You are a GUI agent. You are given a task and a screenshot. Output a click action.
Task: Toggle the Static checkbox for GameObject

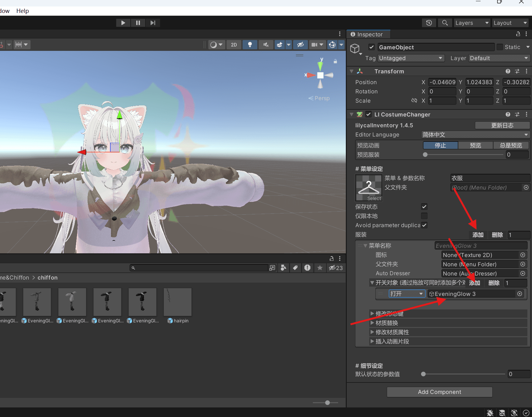tap(500, 47)
